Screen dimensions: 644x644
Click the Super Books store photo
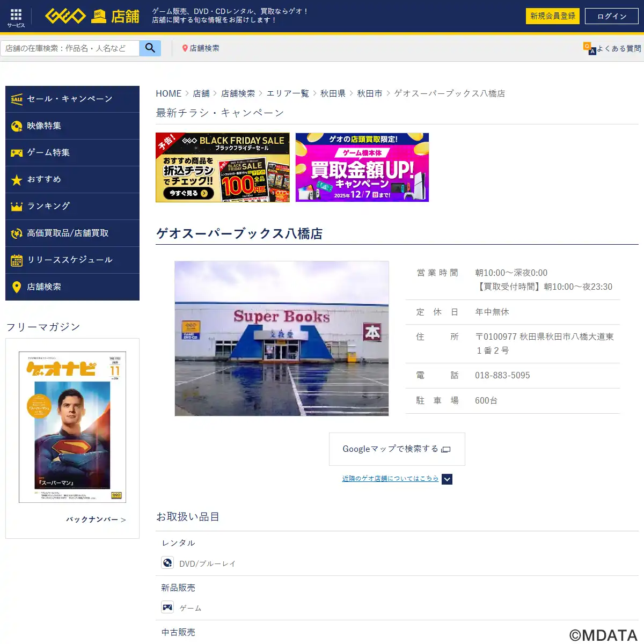pos(282,339)
